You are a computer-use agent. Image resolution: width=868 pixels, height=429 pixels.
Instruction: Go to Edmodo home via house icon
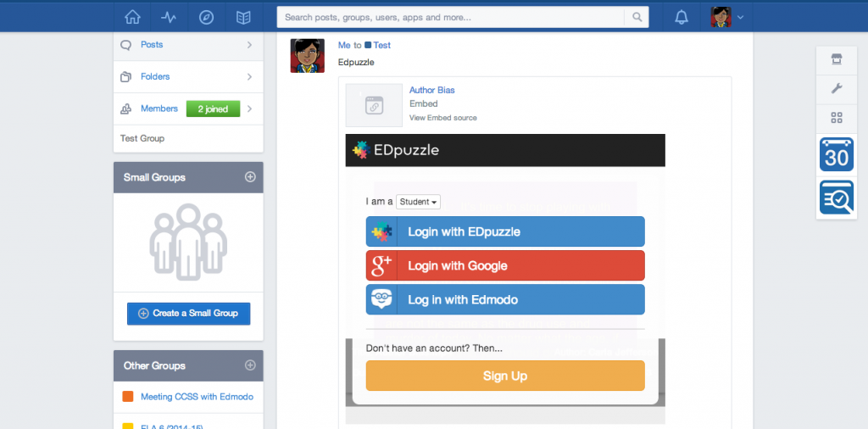[132, 17]
